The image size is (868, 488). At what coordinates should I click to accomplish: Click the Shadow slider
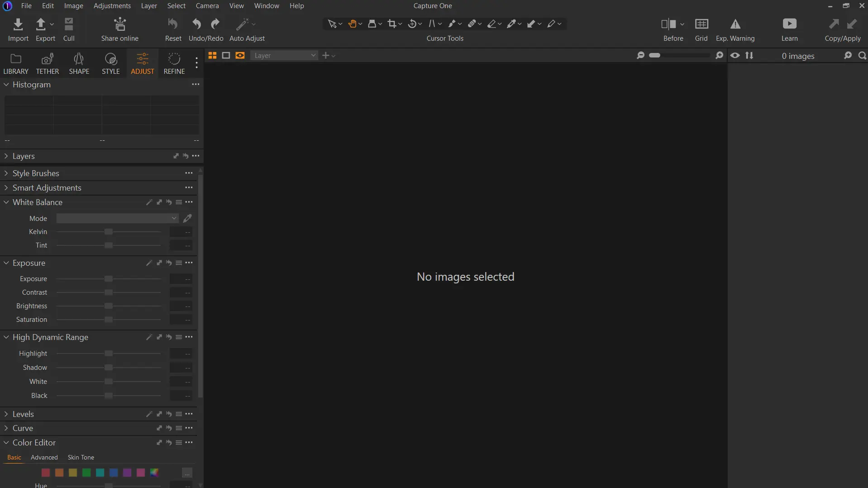(109, 368)
